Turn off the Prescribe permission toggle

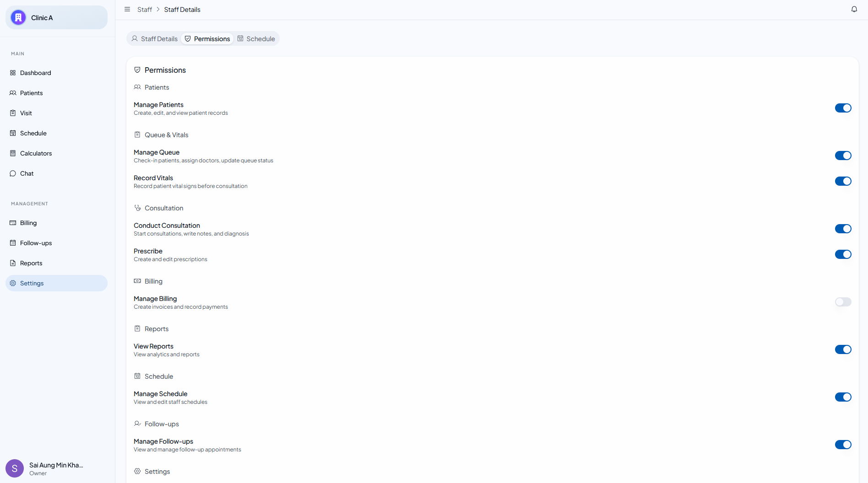point(843,254)
